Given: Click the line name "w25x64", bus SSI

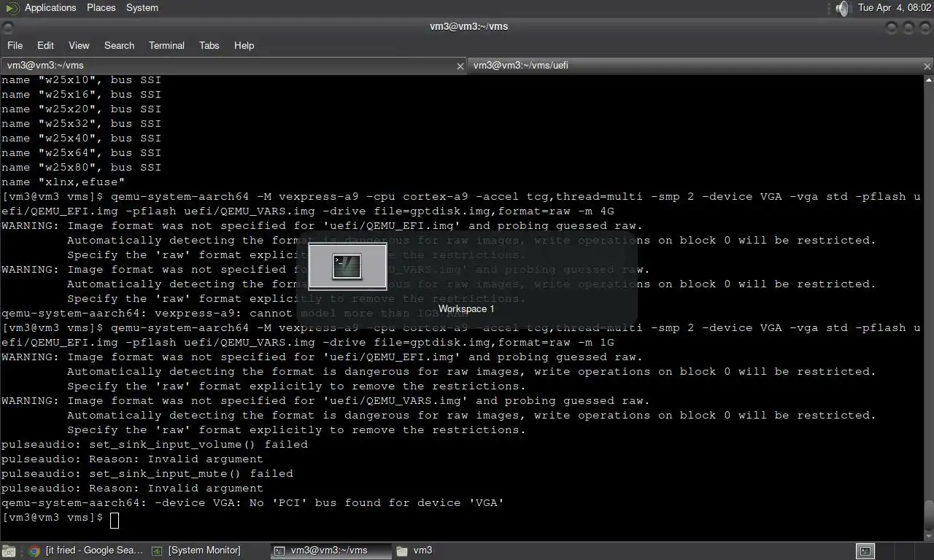Looking at the screenshot, I should [x=81, y=153].
